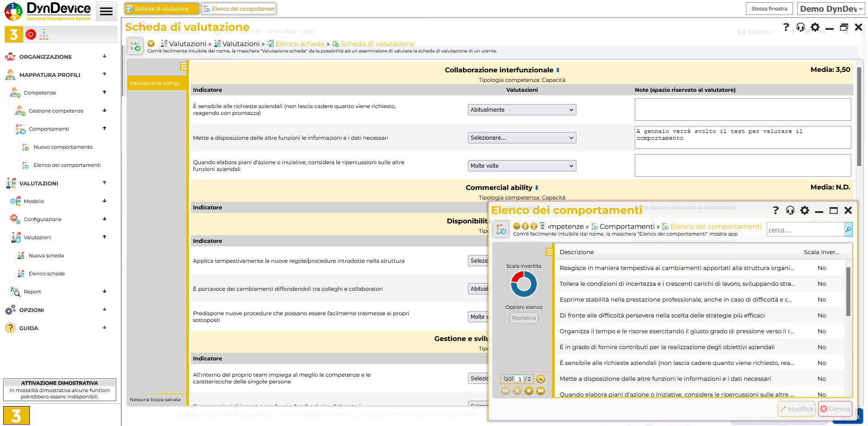Click the Stessa finestra button
The image size is (868, 426).
(769, 9)
